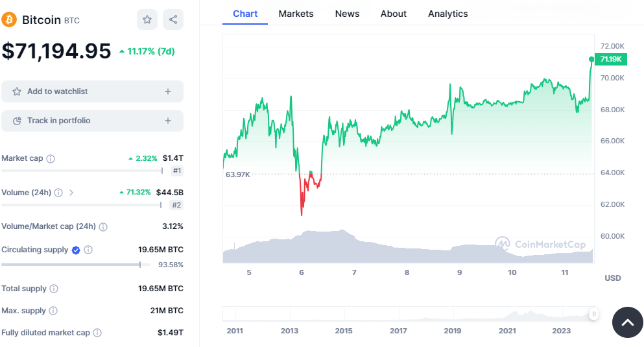Click the timeline range slider handle
Screen dimensions: 644x347
point(593,314)
